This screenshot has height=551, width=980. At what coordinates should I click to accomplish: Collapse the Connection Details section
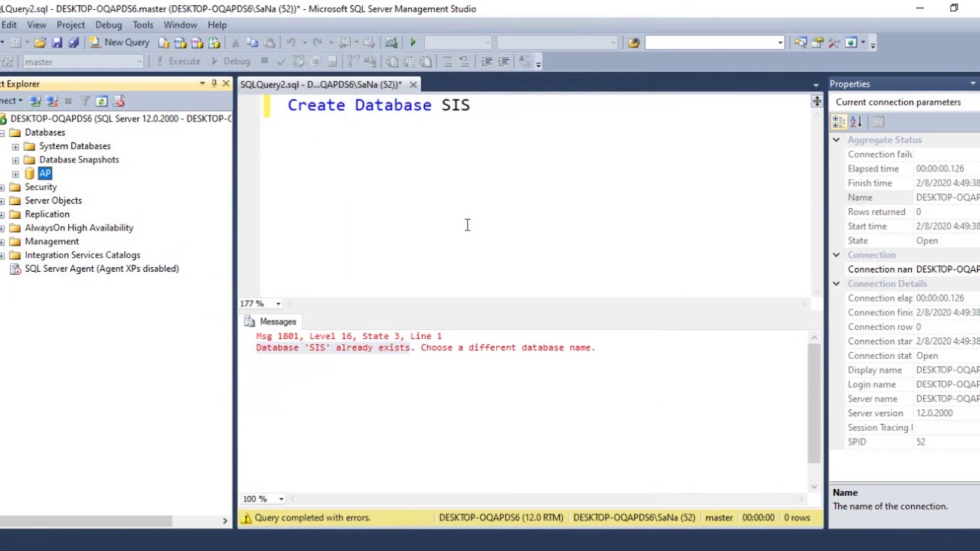(836, 284)
